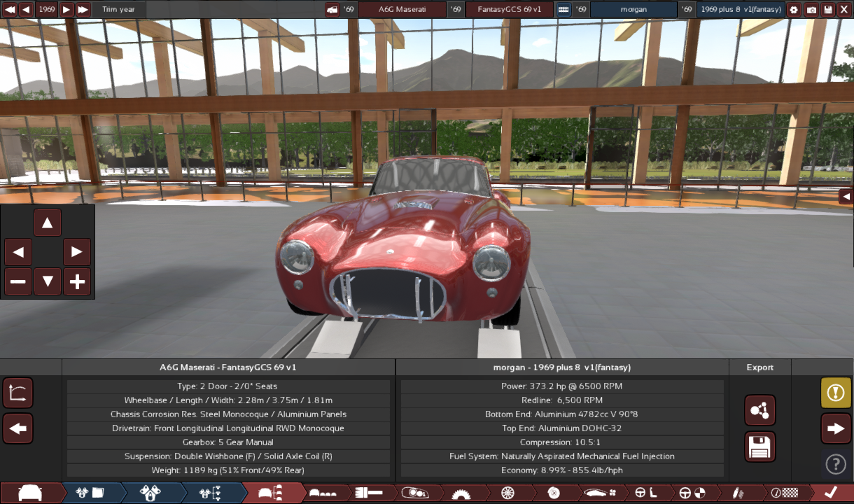The width and height of the screenshot is (854, 504).
Task: Click the car icon in top bar
Action: tap(332, 9)
